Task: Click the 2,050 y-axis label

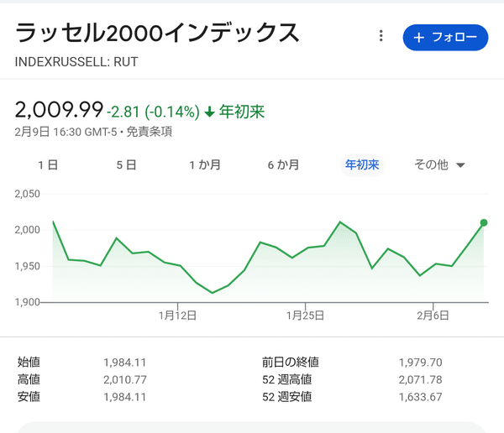Action: [28, 194]
